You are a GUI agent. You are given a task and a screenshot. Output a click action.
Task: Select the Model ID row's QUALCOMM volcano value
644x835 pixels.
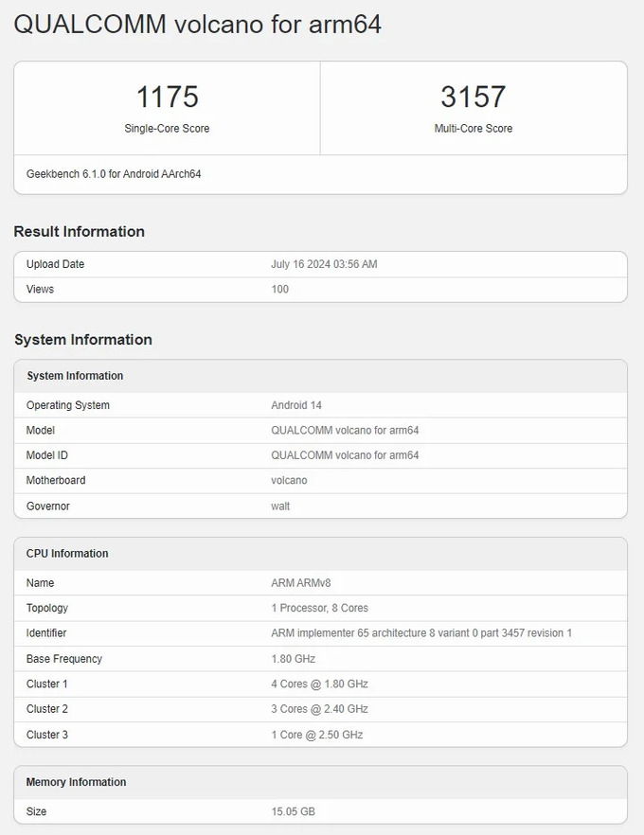tap(345, 455)
